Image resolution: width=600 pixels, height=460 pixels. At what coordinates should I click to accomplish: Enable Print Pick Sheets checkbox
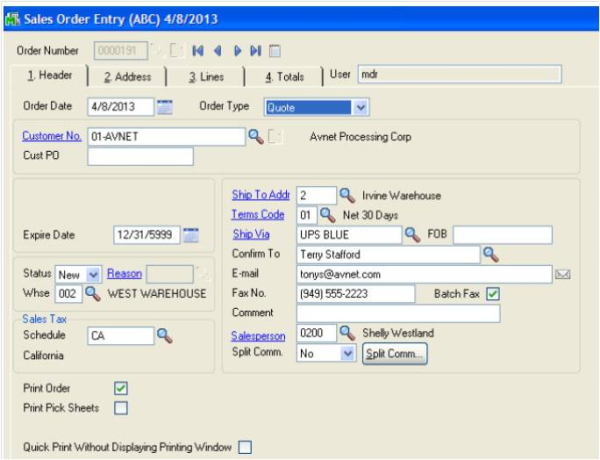click(121, 407)
